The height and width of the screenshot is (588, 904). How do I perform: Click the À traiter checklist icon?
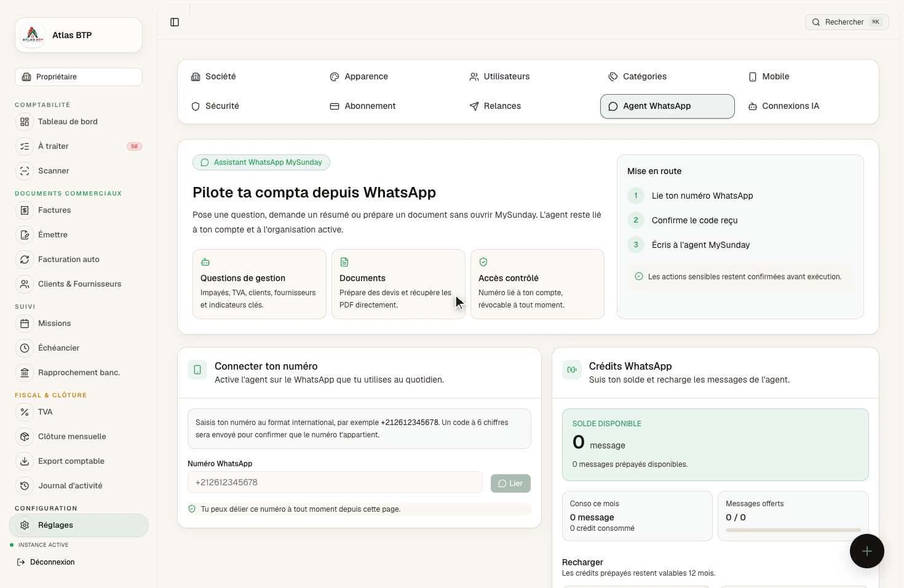[x=25, y=146]
